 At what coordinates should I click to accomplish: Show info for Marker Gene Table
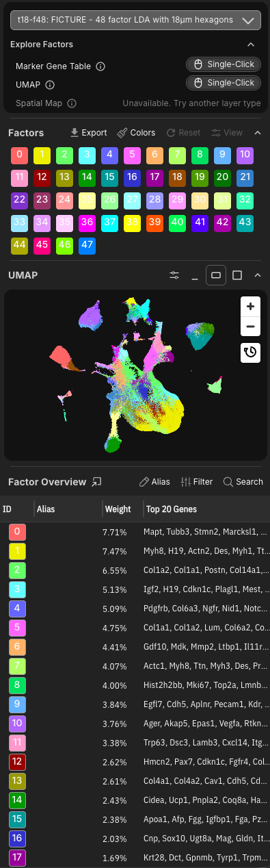pyautogui.click(x=100, y=66)
